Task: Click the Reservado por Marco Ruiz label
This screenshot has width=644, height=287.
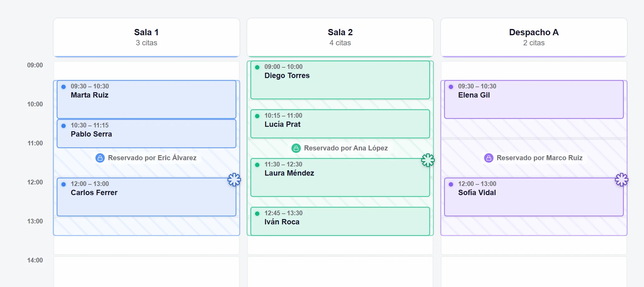Action: pos(540,158)
